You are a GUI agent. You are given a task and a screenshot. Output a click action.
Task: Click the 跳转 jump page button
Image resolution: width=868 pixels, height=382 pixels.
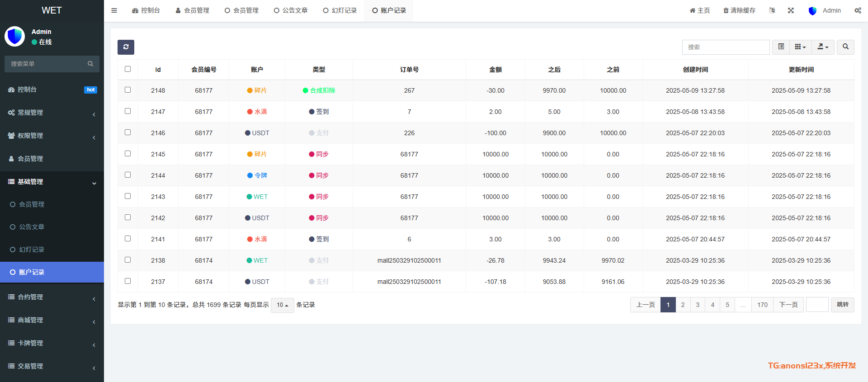click(x=842, y=305)
